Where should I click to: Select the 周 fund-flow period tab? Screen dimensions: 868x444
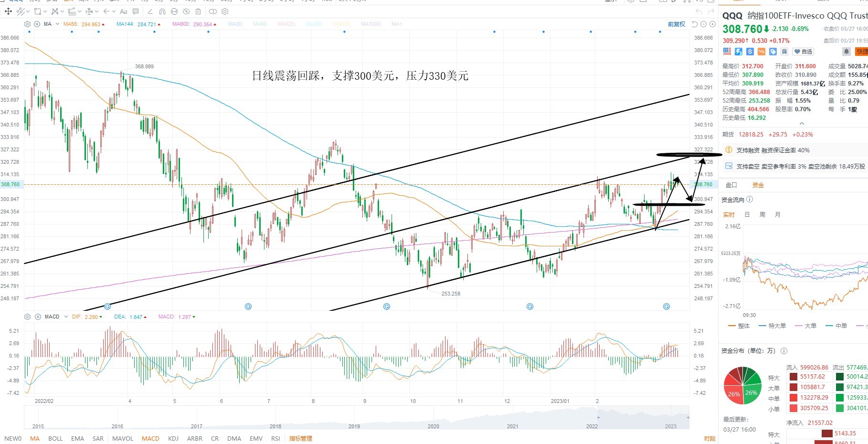[762, 215]
